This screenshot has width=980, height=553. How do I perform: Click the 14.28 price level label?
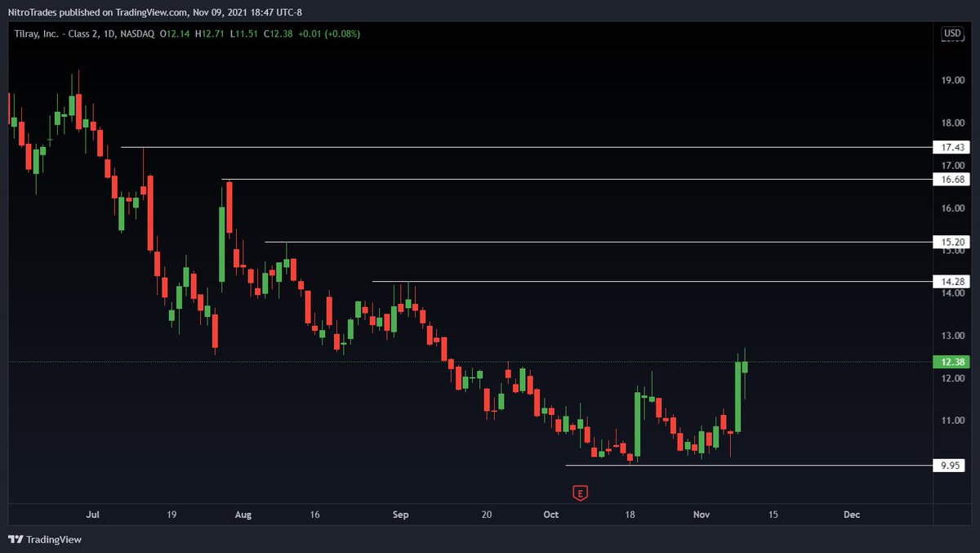951,281
